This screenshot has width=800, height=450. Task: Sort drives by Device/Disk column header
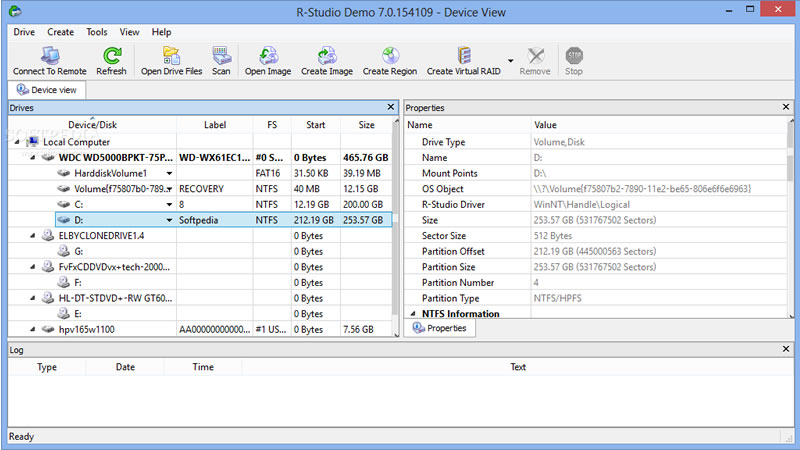pos(92,124)
